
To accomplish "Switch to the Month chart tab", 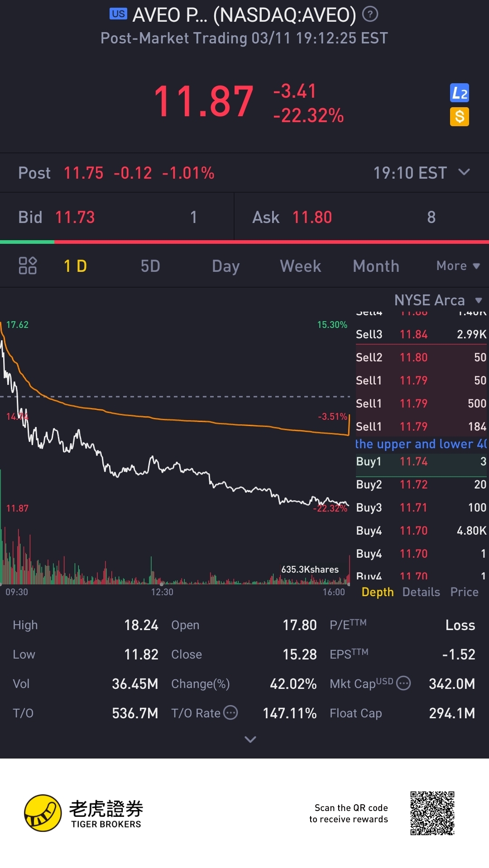I will [x=376, y=266].
